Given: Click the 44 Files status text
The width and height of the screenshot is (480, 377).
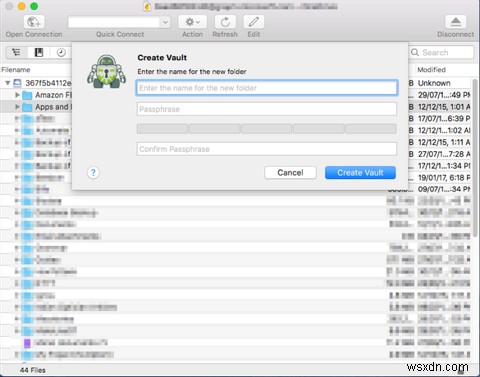Looking at the screenshot, I should click(x=33, y=370).
